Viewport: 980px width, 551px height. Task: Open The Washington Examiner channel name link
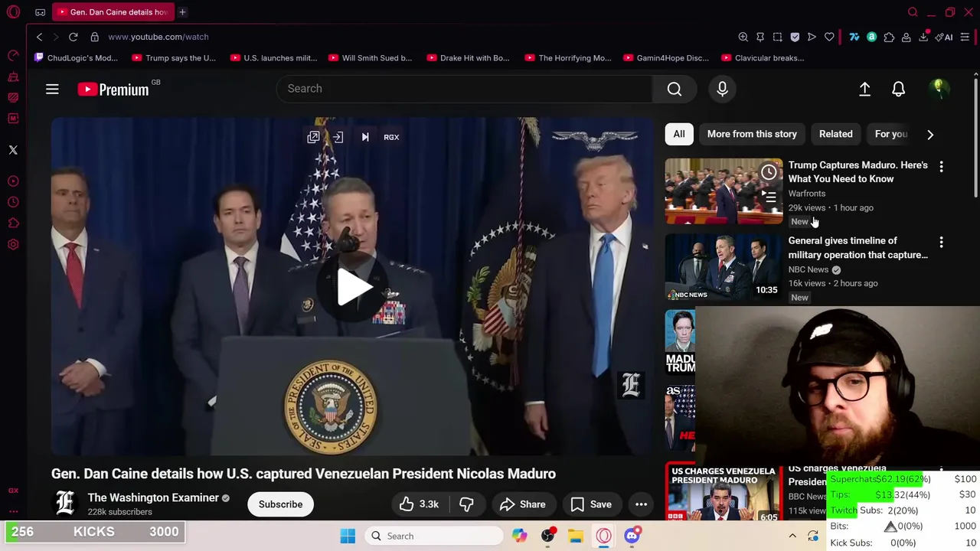(153, 497)
